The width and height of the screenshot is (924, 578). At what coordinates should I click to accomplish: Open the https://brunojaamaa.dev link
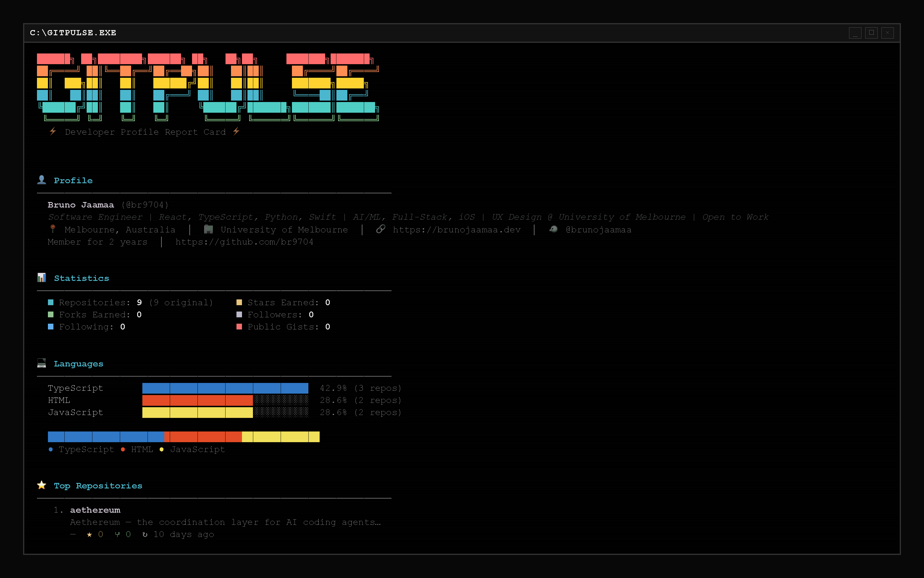tap(457, 230)
